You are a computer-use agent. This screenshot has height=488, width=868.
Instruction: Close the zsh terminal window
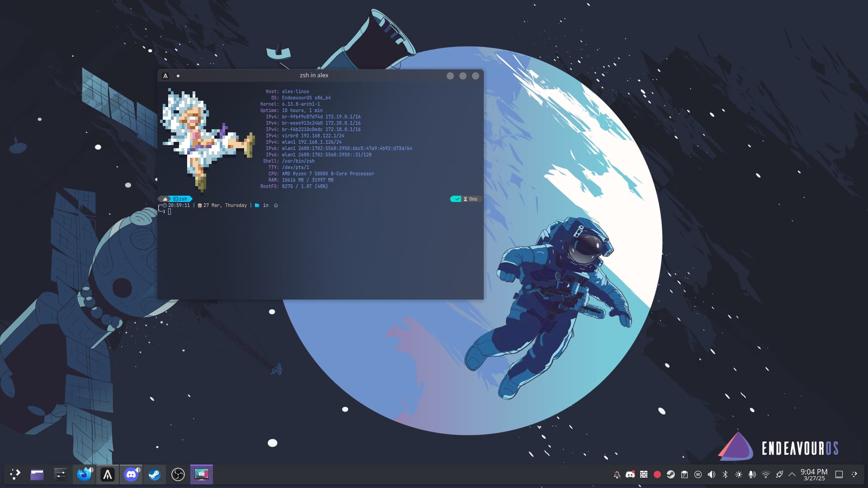coord(476,76)
